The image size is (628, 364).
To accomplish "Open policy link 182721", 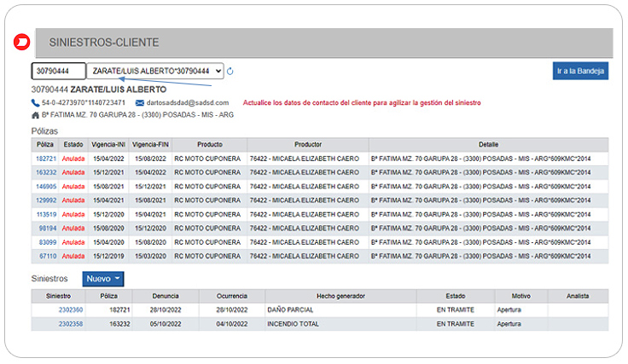I will tap(46, 159).
